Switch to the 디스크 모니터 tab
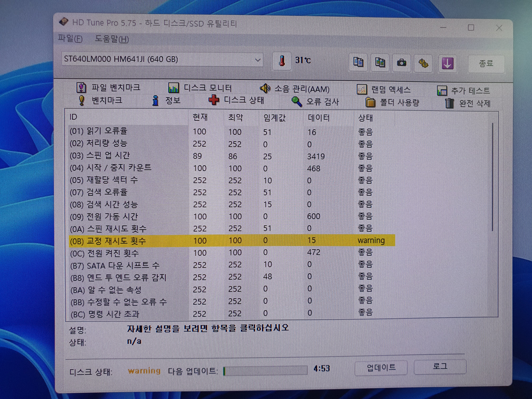The image size is (532, 399). click(200, 88)
